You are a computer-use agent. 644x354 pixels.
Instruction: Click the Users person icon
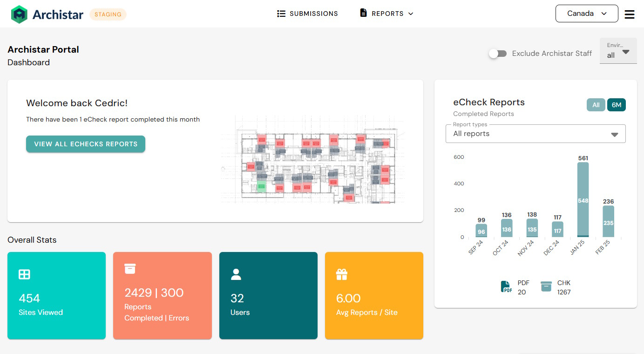[x=236, y=274]
